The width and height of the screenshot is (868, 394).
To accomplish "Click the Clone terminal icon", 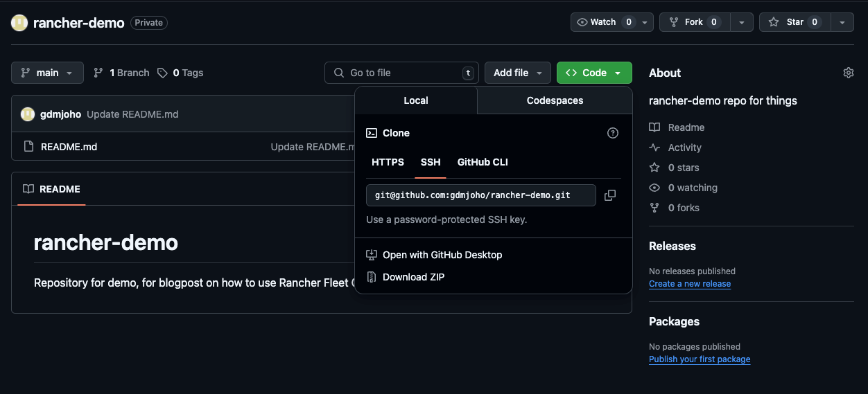I will (372, 133).
